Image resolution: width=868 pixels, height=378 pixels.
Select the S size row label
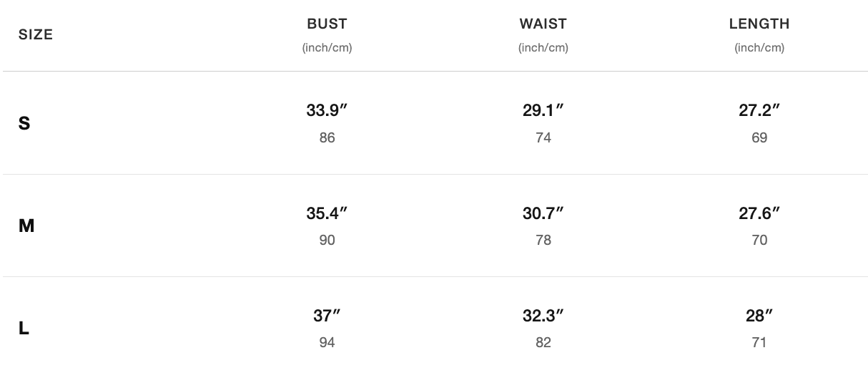click(24, 124)
